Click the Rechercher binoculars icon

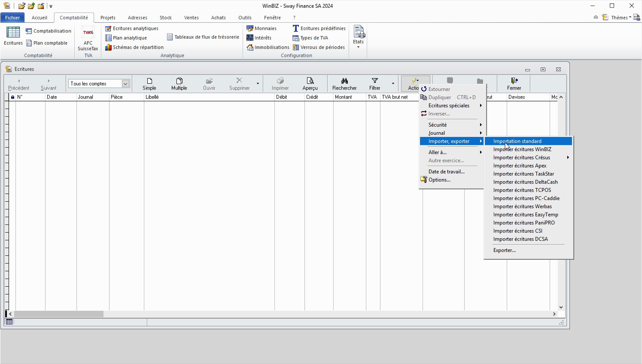tap(344, 81)
